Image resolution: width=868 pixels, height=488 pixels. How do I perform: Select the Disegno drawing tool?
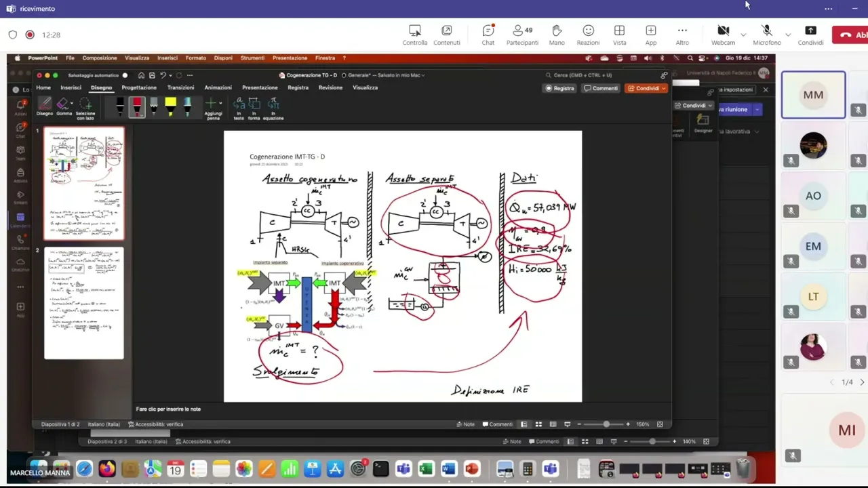45,106
